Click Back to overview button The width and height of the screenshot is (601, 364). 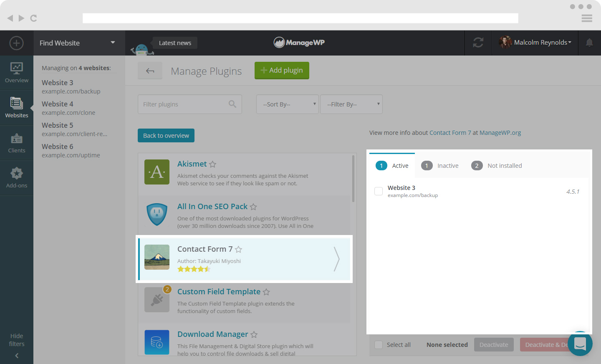(x=166, y=136)
